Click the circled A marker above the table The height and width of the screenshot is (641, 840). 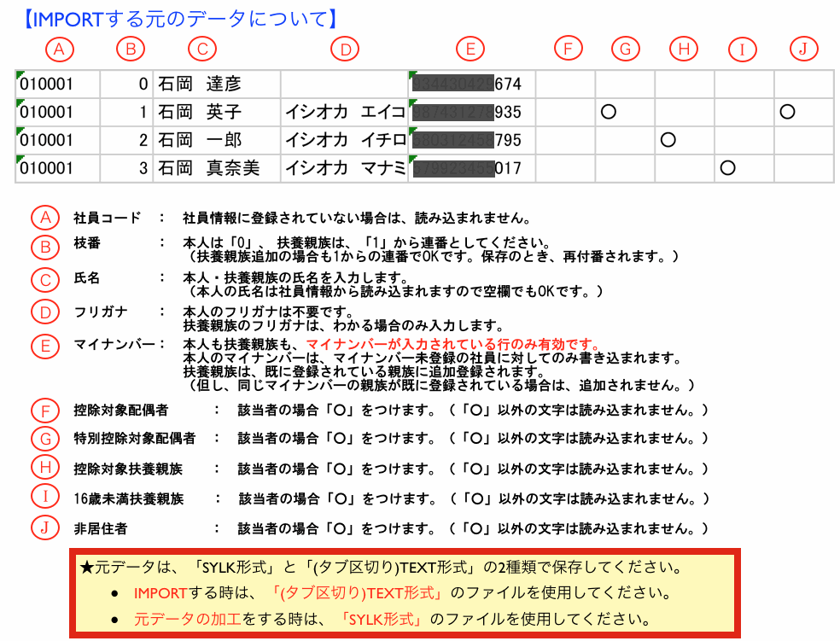point(57,50)
